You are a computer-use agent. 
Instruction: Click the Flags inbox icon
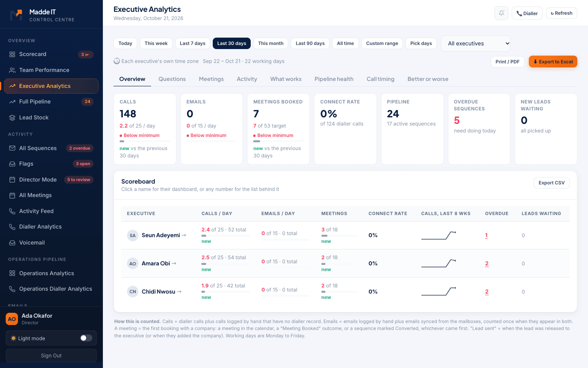click(x=12, y=164)
